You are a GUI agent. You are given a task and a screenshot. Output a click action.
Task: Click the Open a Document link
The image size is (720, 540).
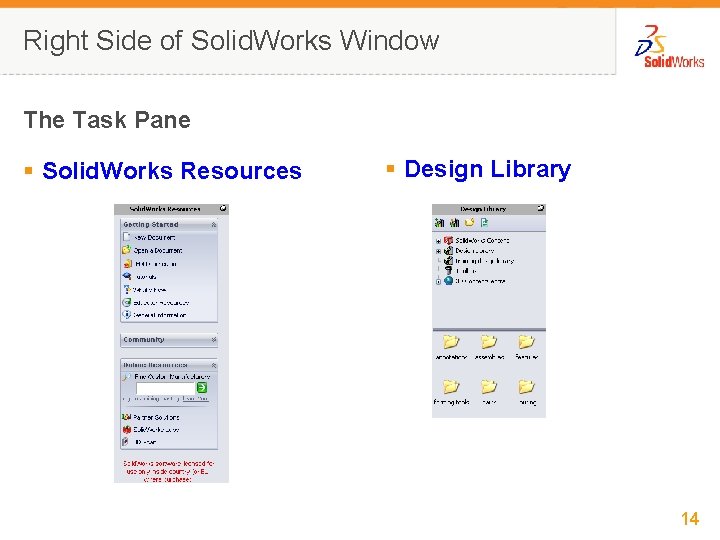pyautogui.click(x=158, y=251)
